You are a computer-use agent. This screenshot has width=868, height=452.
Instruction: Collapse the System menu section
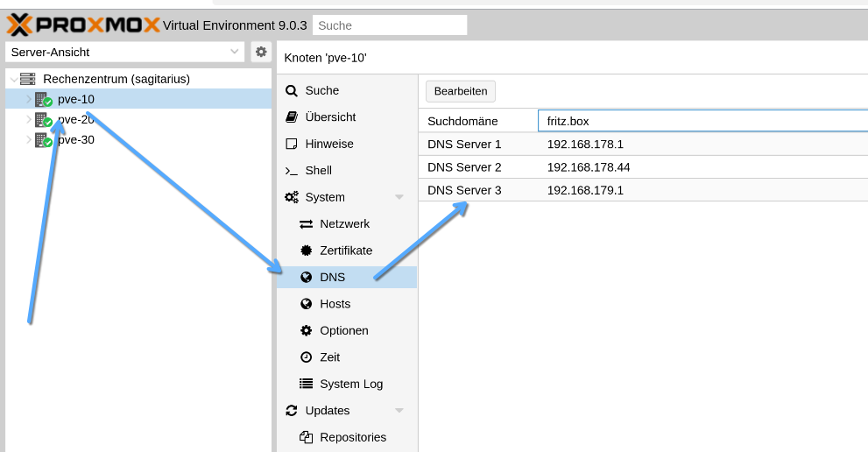click(399, 198)
